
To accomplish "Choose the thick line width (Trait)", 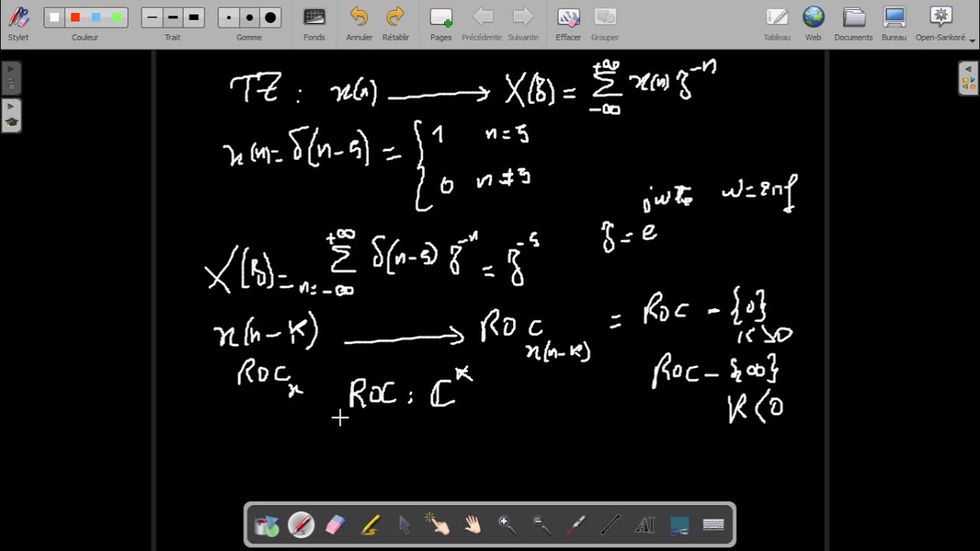I will 194,17.
